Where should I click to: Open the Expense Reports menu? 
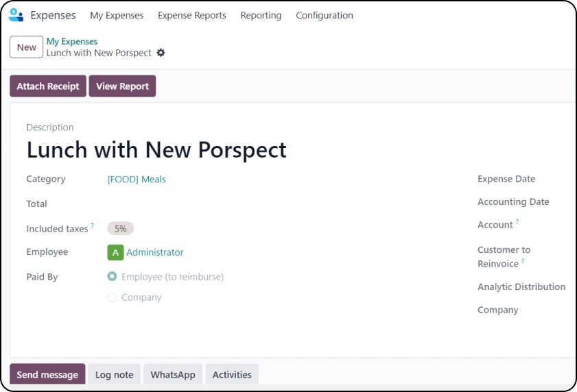pos(191,16)
